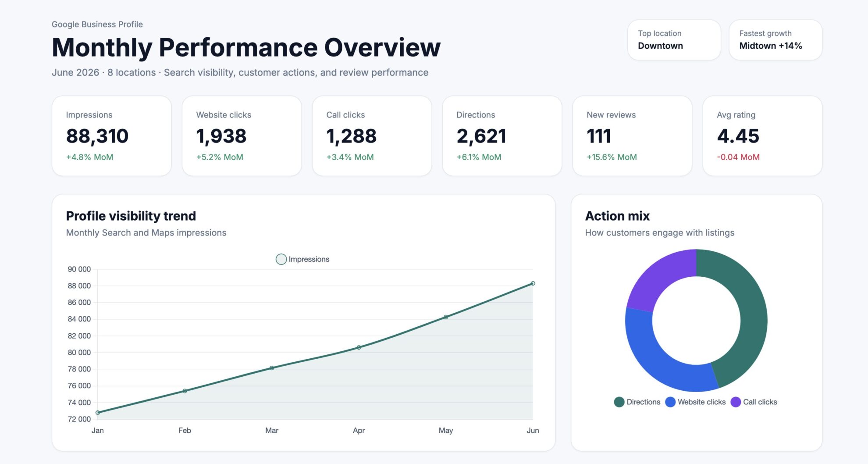Click 'Monthly Search and Maps impressions' subtitle

point(146,233)
